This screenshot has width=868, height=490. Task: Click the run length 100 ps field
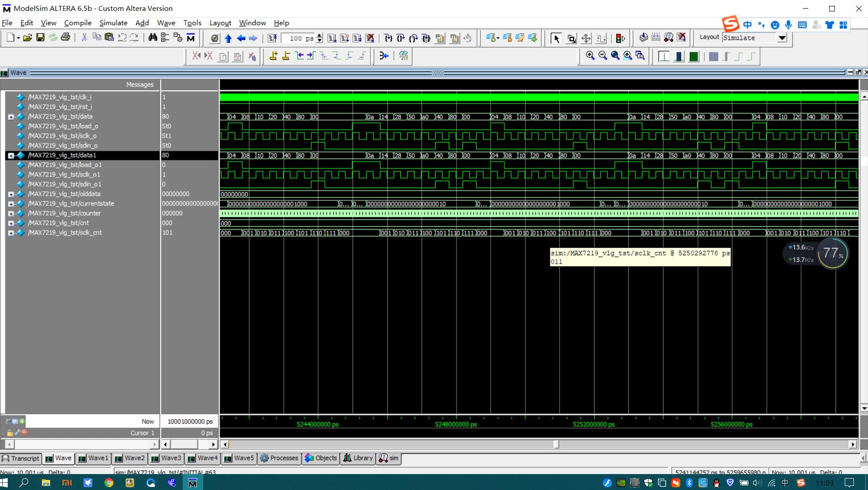click(299, 38)
